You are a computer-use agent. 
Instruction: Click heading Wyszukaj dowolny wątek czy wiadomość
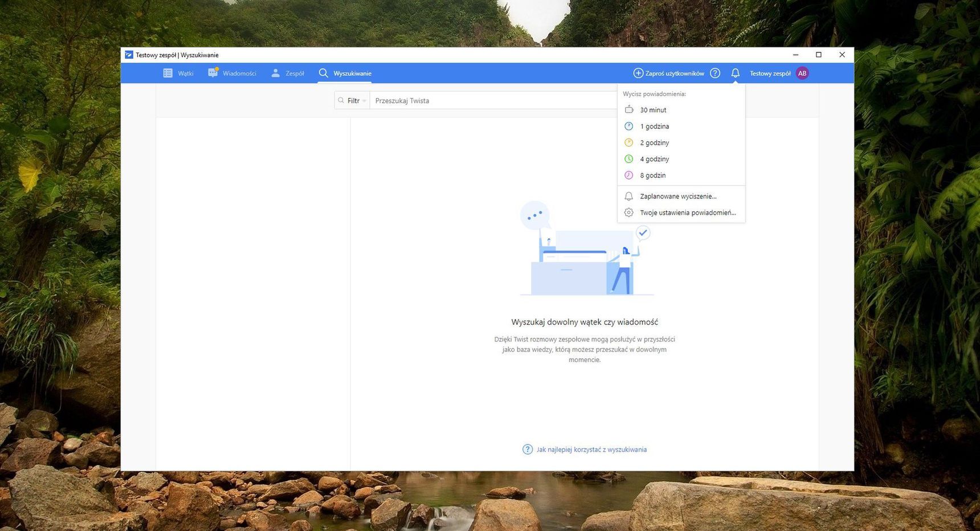585,322
